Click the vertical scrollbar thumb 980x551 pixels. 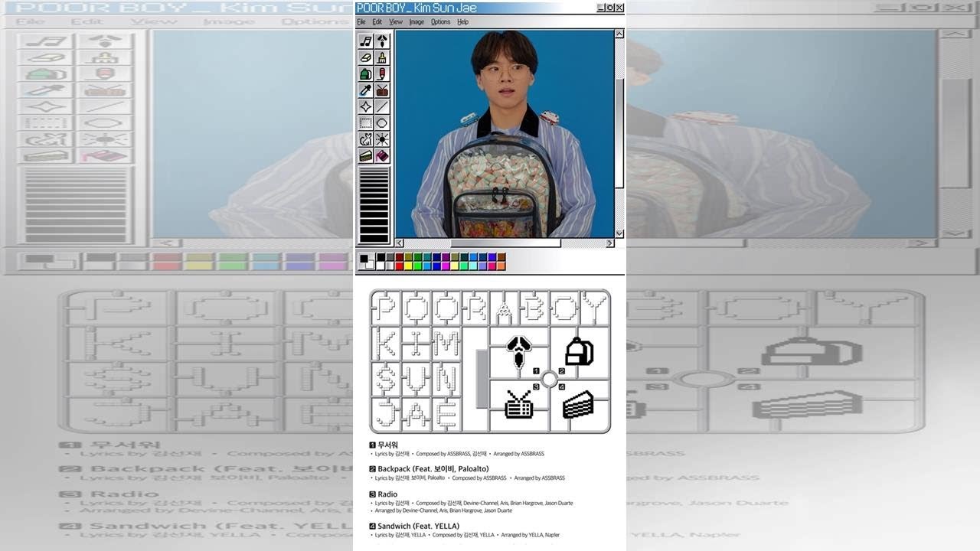click(x=619, y=134)
